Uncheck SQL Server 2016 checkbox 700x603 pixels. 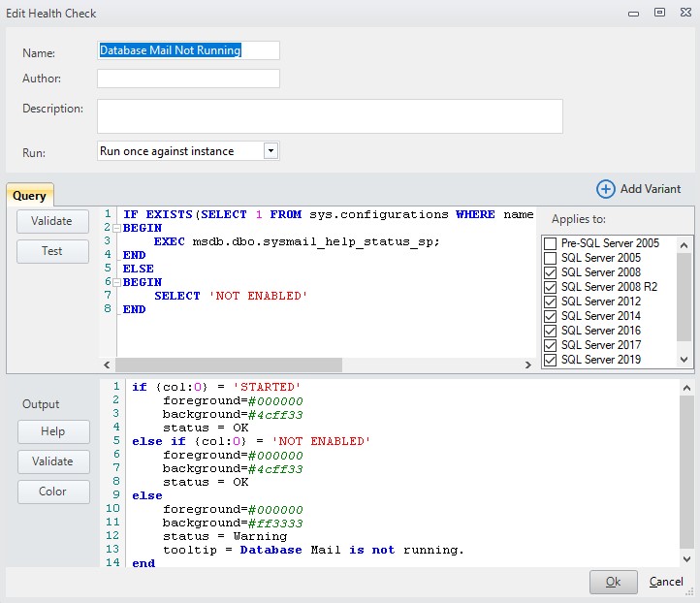pyautogui.click(x=550, y=331)
